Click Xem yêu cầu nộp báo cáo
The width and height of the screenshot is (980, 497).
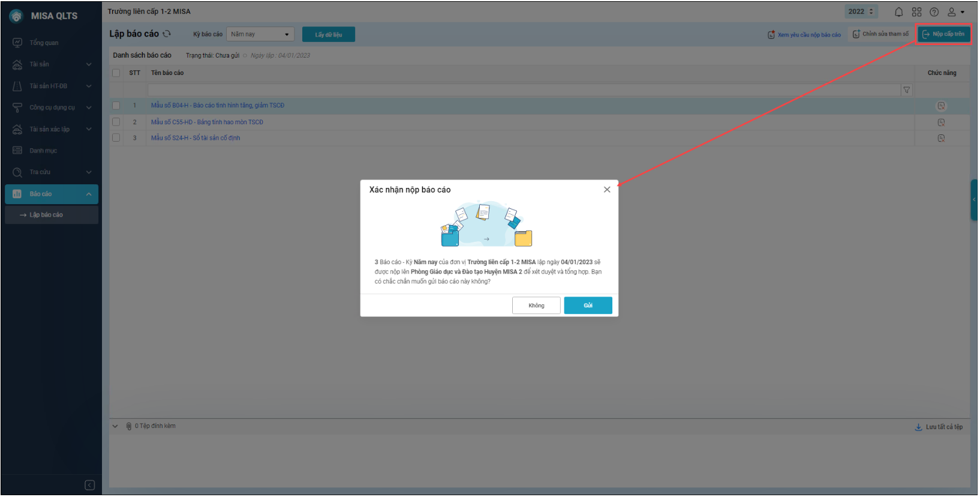tap(804, 35)
